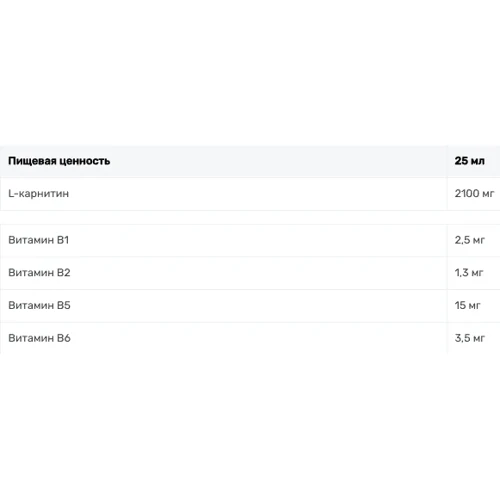Click the 'Витамин B2' row label
The width and height of the screenshot is (500, 500).
39,273
